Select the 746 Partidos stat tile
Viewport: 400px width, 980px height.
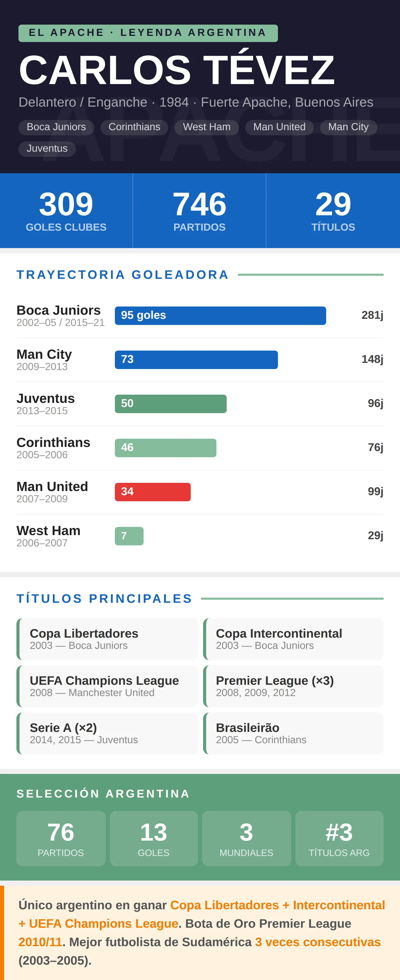coord(199,211)
